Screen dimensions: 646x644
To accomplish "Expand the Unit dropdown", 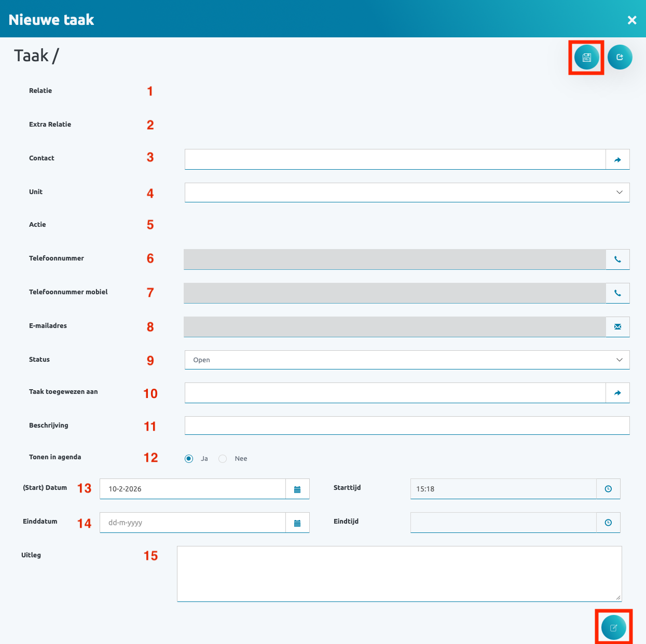I will [x=407, y=193].
